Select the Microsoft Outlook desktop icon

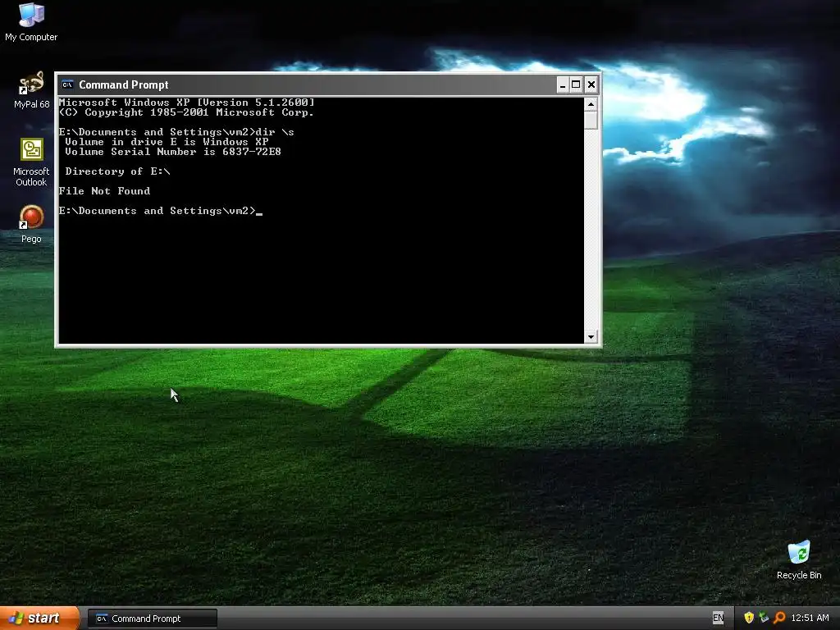coord(31,162)
